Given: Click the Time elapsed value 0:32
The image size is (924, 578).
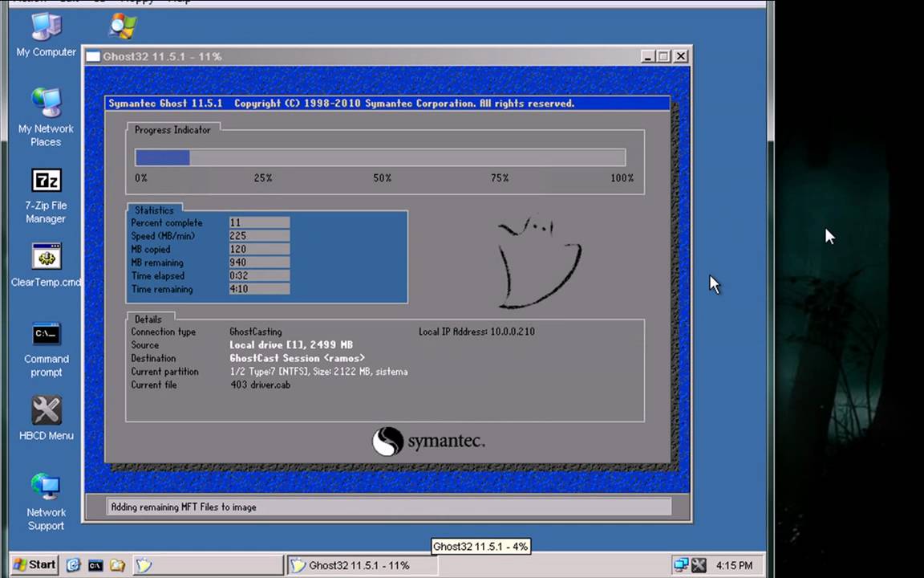Looking at the screenshot, I should (x=259, y=275).
